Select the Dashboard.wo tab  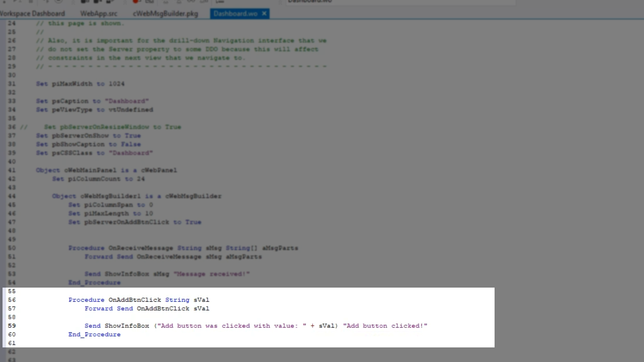[x=235, y=14]
